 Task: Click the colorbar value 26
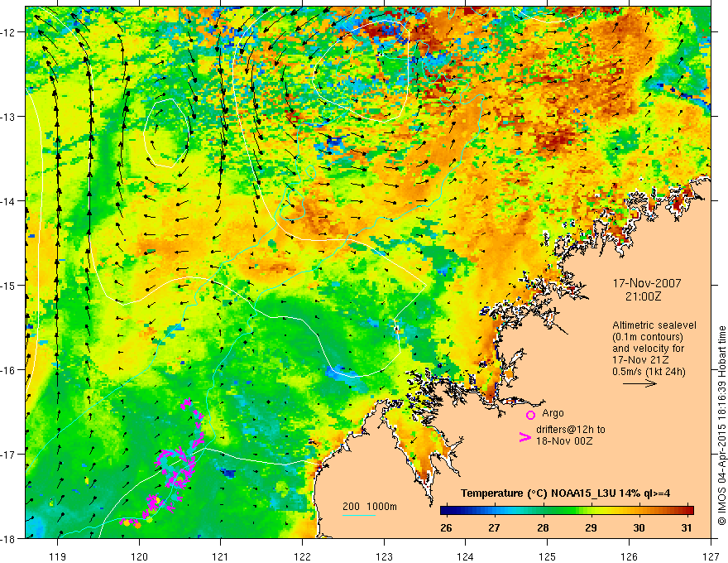[446, 527]
